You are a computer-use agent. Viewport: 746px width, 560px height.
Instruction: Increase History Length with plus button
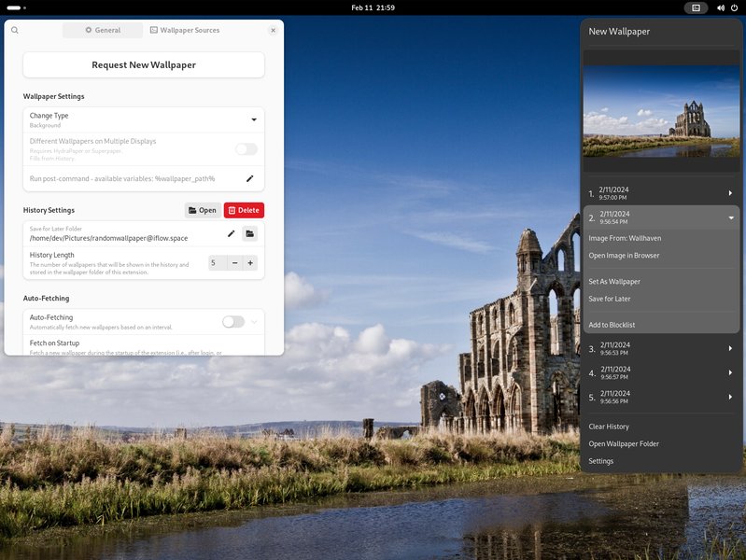[250, 262]
